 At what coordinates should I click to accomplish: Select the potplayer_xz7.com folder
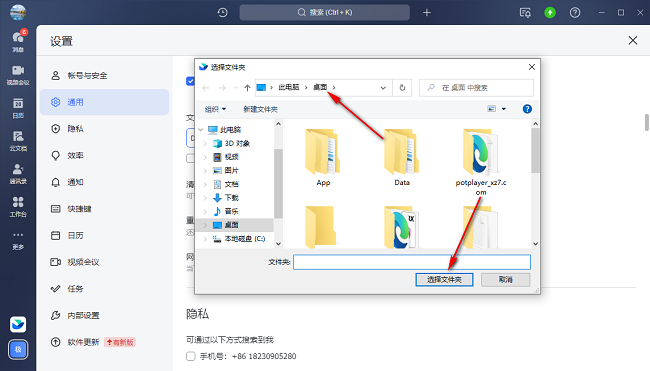point(481,162)
